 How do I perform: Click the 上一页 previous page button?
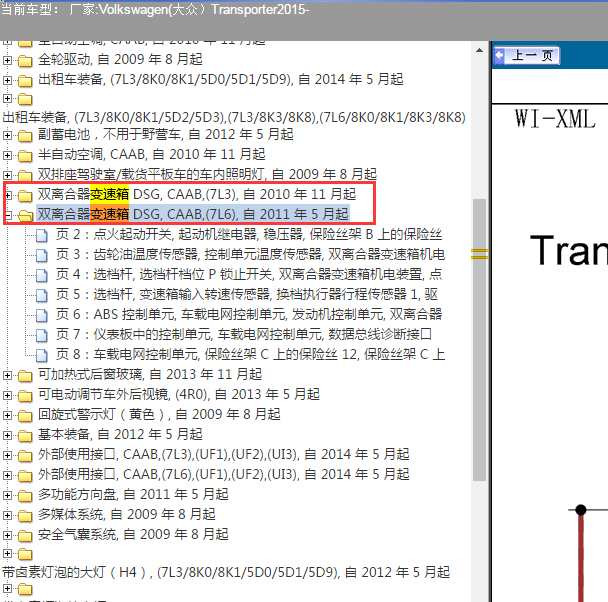pyautogui.click(x=527, y=56)
